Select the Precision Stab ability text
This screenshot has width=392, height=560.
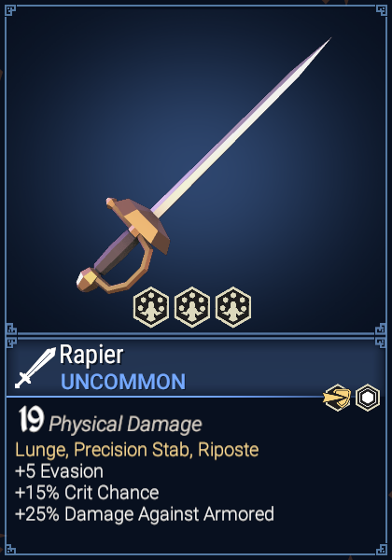point(132,450)
